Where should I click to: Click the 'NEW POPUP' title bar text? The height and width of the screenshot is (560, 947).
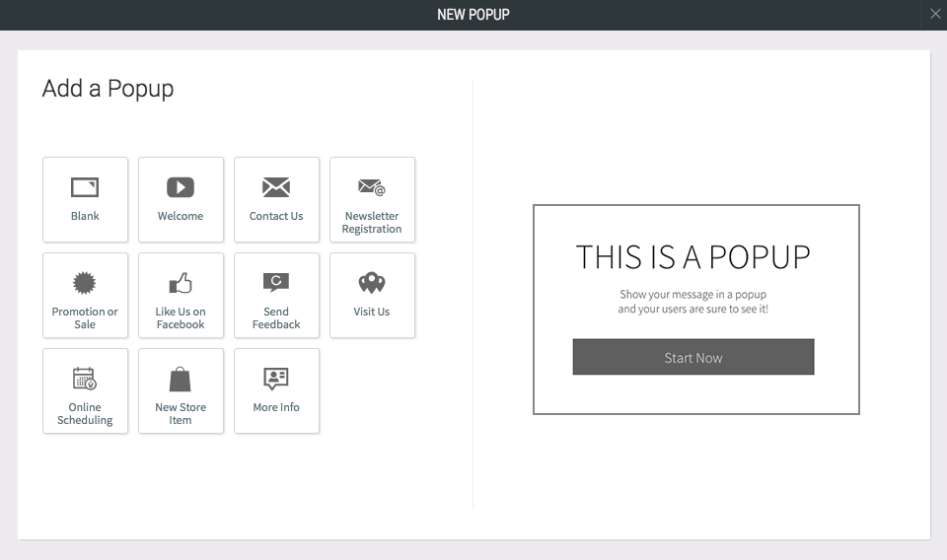click(473, 15)
